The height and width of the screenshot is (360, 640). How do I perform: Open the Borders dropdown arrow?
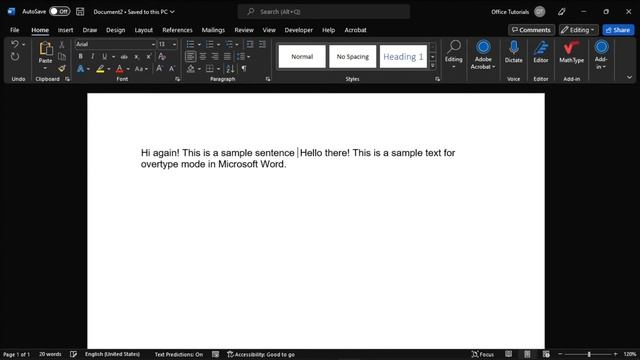pyautogui.click(x=218, y=69)
